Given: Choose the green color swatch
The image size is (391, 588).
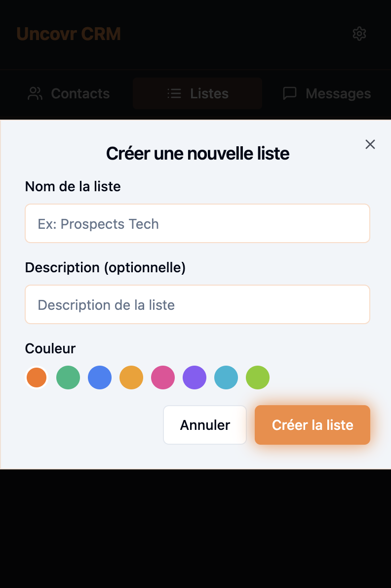Looking at the screenshot, I should 68,378.
